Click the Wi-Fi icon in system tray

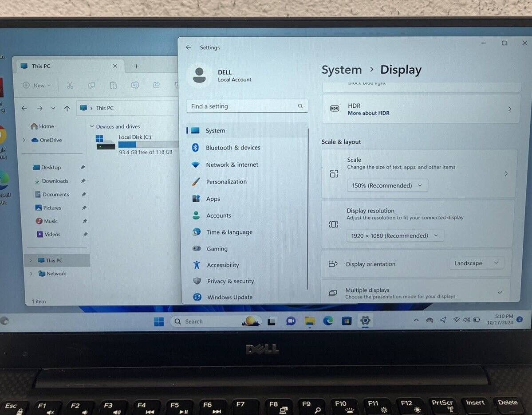[x=457, y=320]
